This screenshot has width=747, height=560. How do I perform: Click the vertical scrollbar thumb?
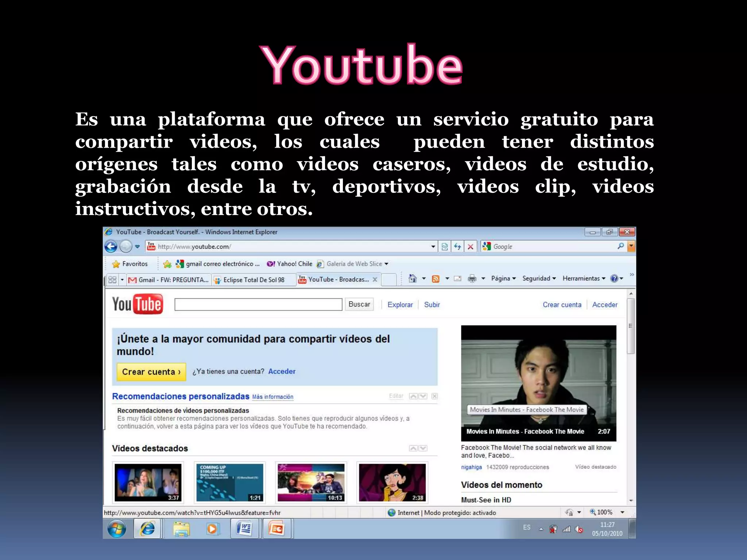tap(631, 326)
